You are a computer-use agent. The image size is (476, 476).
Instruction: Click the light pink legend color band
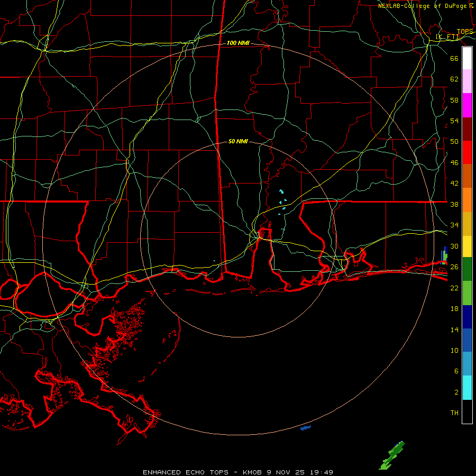click(467, 81)
